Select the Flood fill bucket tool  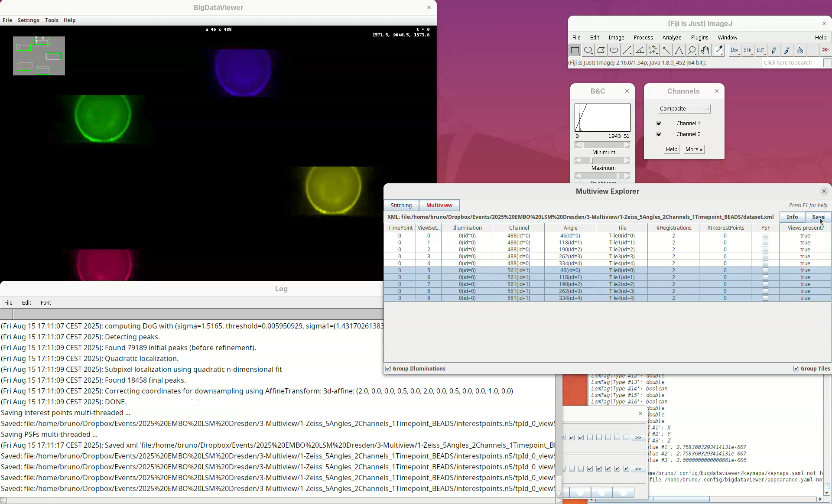pyautogui.click(x=800, y=50)
